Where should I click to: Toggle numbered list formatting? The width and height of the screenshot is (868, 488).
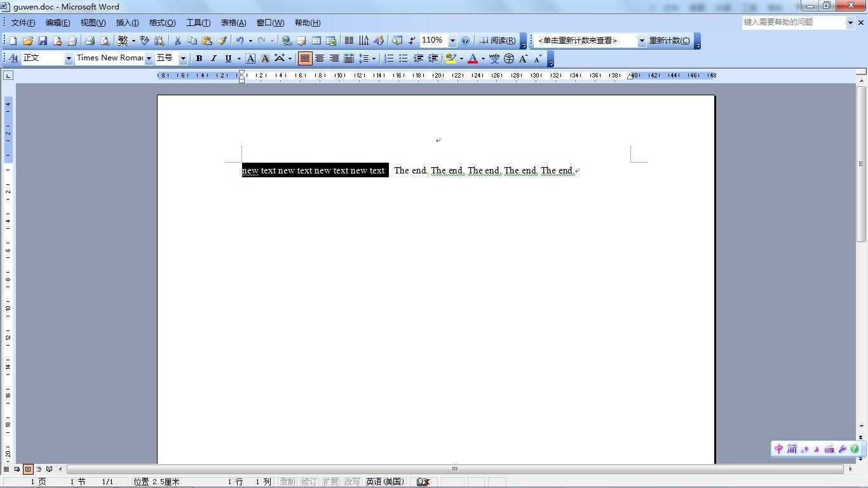[x=389, y=58]
